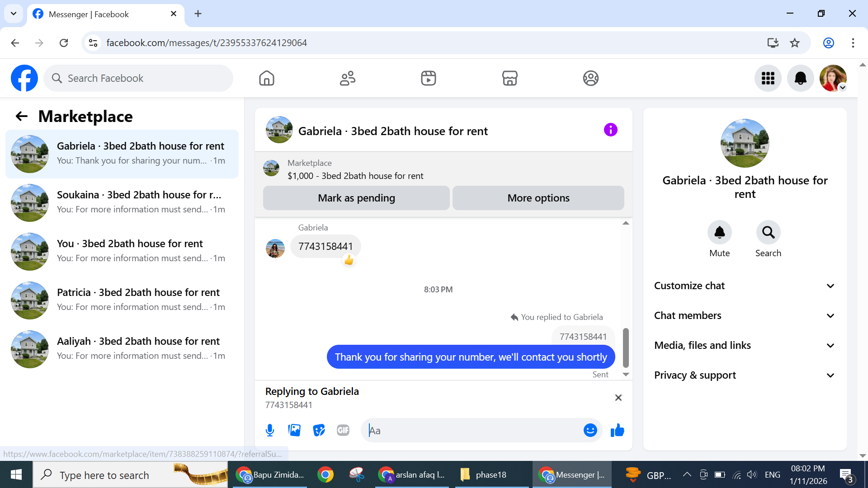Viewport: 868px width, 488px height.
Task: Switch to the Messenger | Facebook browser tab
Action: pyautogui.click(x=106, y=14)
